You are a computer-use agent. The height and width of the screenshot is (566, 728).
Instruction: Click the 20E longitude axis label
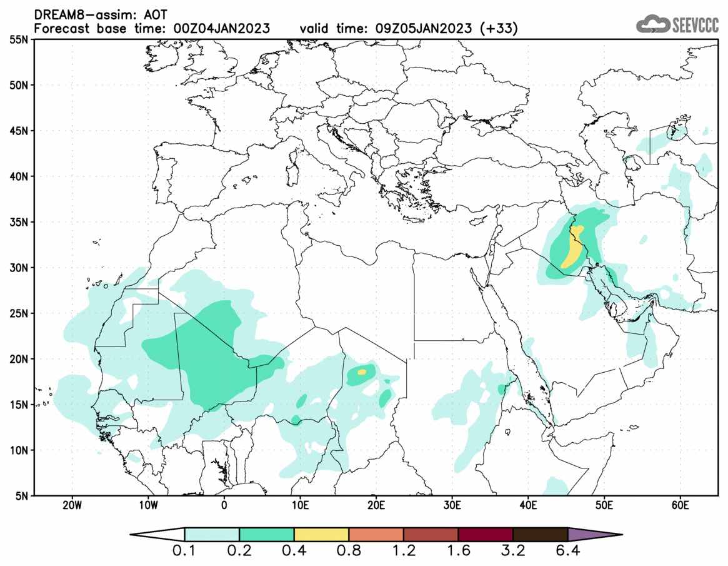[377, 505]
